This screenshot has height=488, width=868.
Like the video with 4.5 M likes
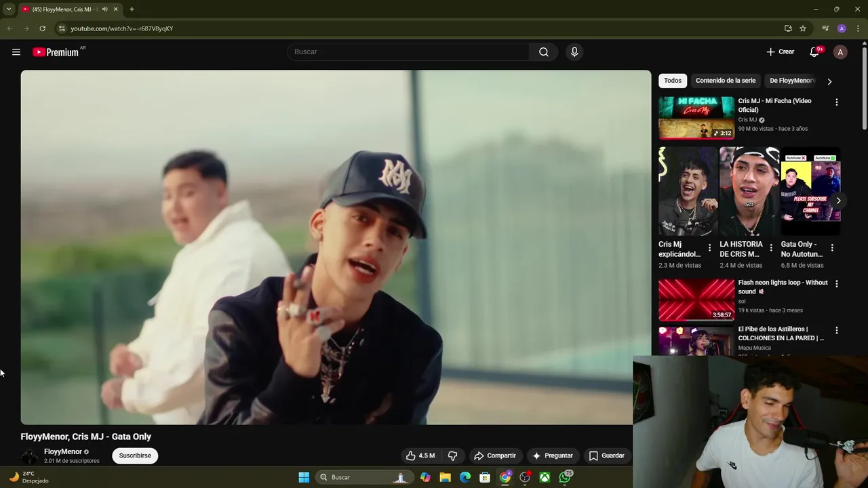click(x=420, y=455)
